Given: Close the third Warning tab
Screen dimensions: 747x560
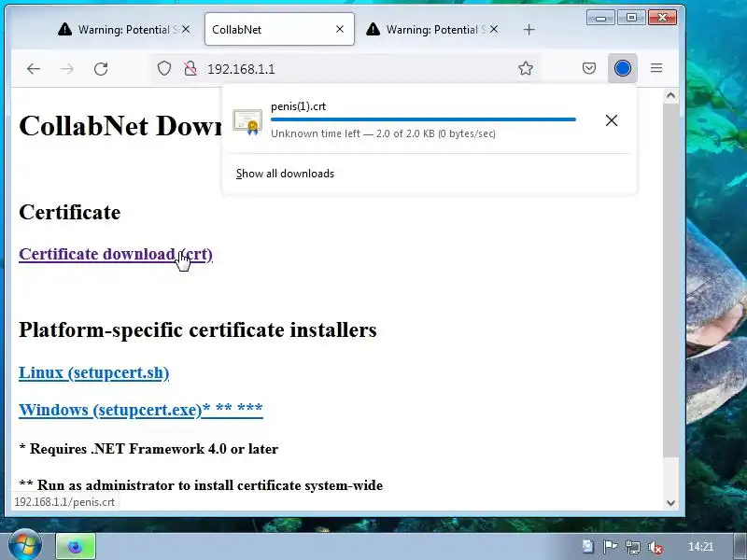Looking at the screenshot, I should pos(494,29).
